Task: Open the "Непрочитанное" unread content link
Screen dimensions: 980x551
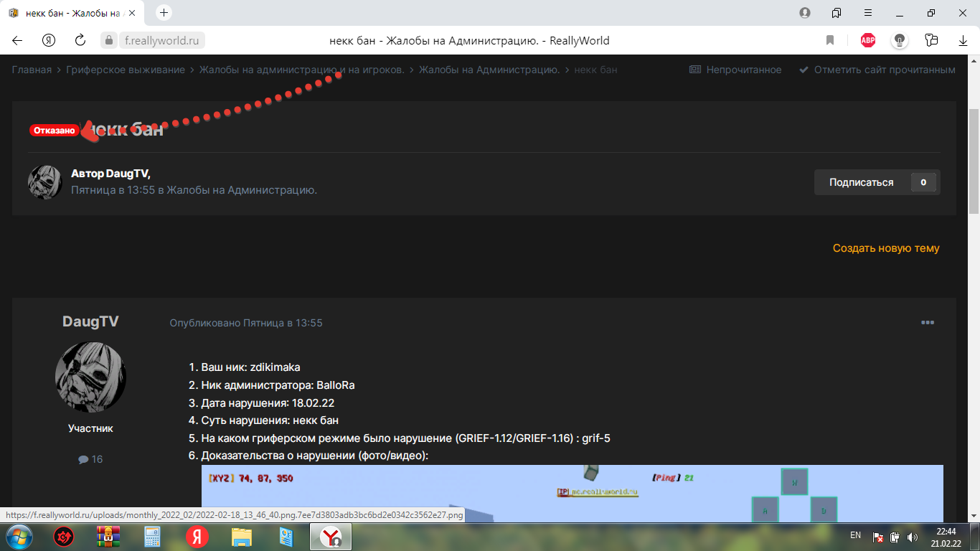Action: click(x=736, y=70)
